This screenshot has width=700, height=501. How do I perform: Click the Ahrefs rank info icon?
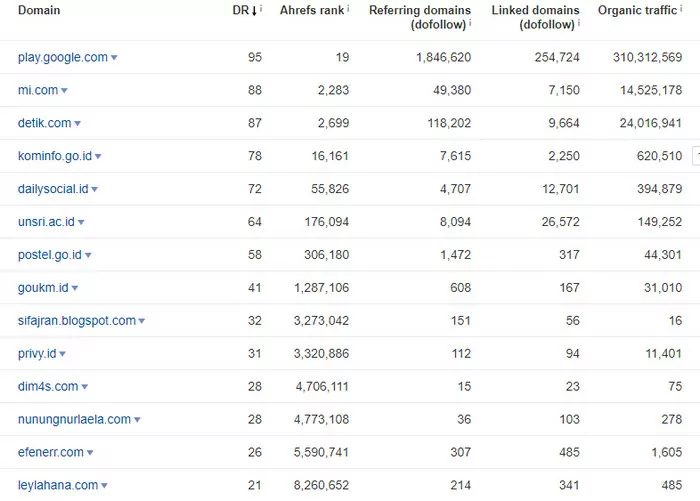pos(348,8)
